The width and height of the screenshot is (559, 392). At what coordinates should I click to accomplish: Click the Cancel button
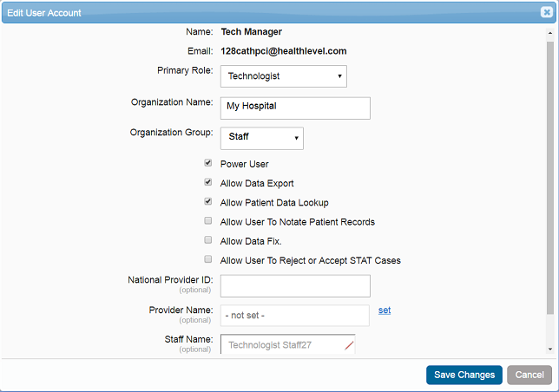(x=529, y=375)
